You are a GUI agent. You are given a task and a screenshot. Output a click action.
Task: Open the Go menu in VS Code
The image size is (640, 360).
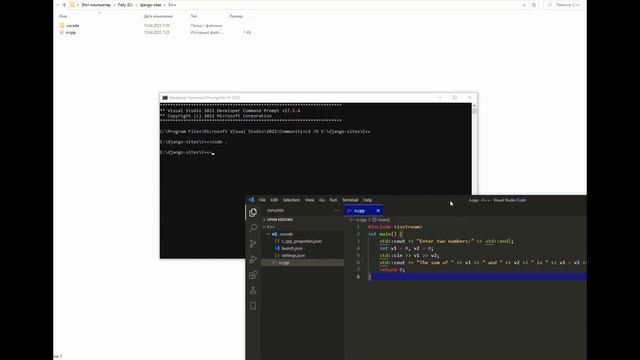tap(322, 200)
